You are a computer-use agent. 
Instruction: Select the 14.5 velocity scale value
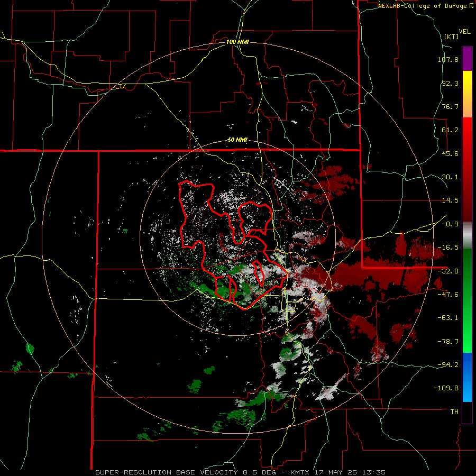click(x=450, y=200)
